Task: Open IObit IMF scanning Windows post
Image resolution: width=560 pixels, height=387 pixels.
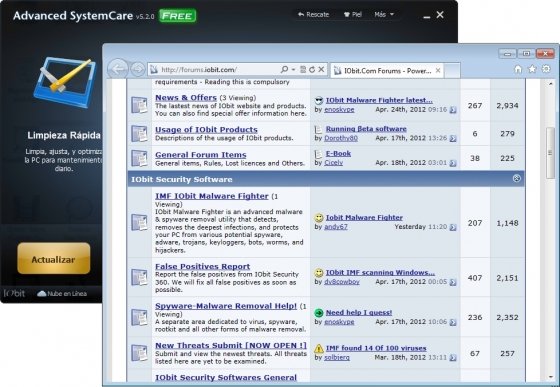Action: coord(380,272)
